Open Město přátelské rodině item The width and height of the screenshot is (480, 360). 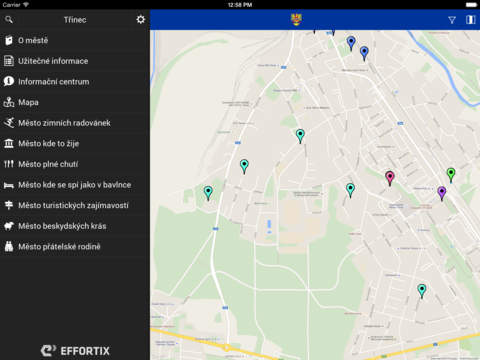75,247
